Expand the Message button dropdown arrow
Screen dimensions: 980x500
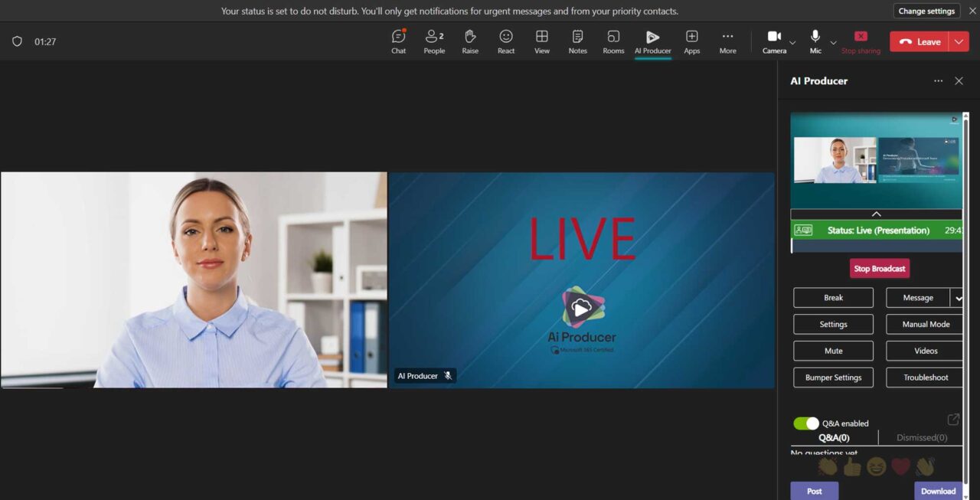958,298
